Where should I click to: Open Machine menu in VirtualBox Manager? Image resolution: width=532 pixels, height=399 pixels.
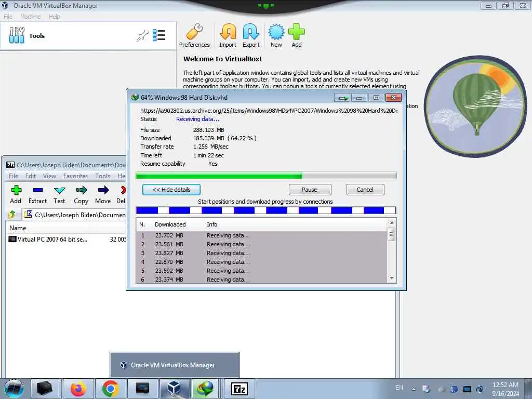(30, 17)
